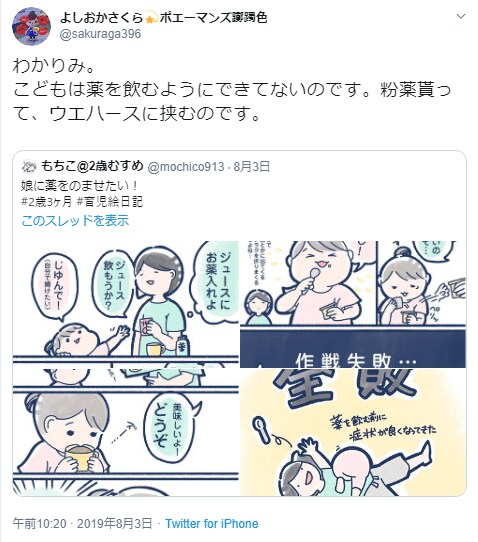Open the もちこ quoted avatar icon
Viewport: 478px width, 542px height.
click(29, 167)
